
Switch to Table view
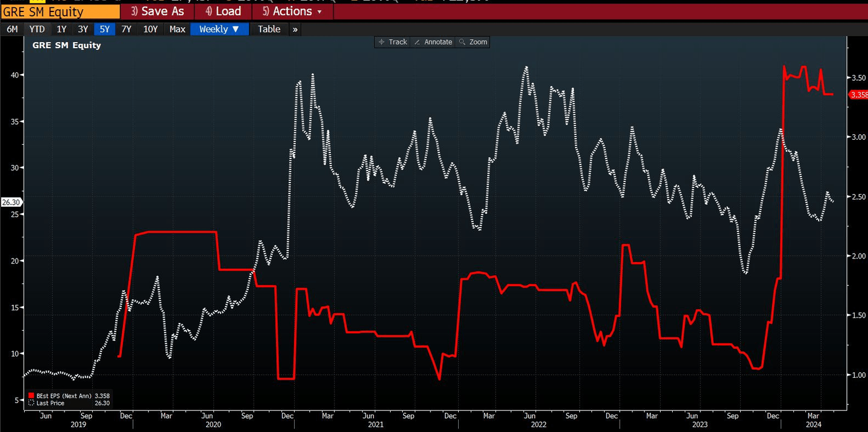(269, 29)
